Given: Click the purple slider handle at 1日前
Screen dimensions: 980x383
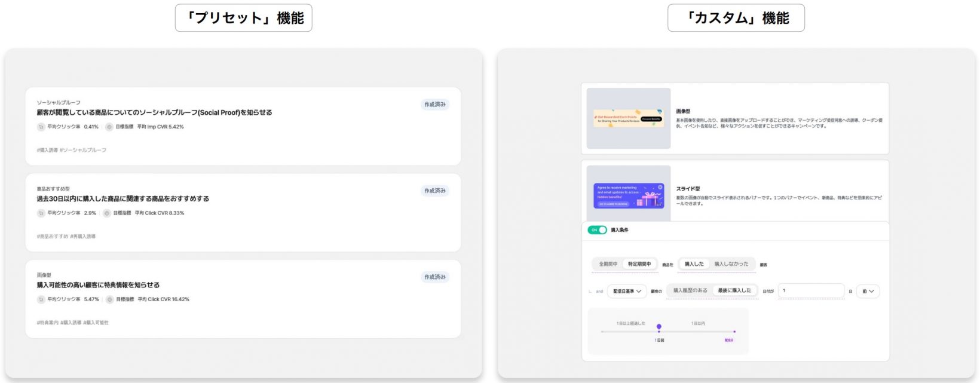Looking at the screenshot, I should (659, 327).
